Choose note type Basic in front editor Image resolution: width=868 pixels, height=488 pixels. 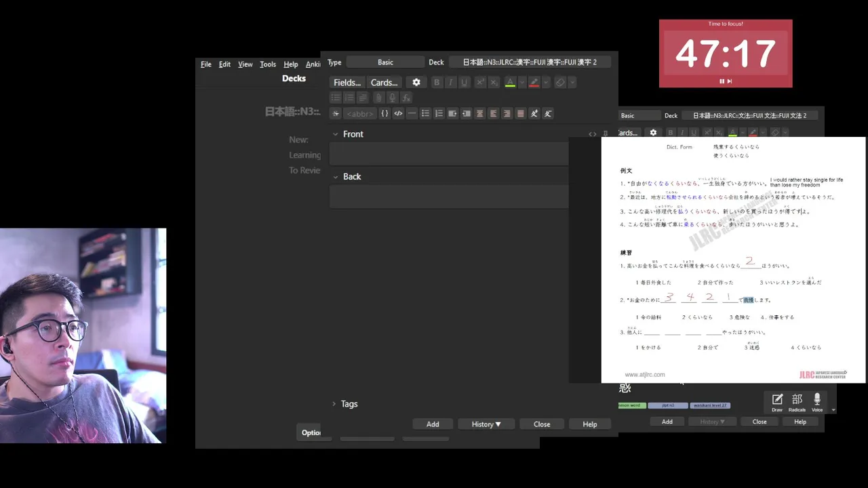(385, 62)
